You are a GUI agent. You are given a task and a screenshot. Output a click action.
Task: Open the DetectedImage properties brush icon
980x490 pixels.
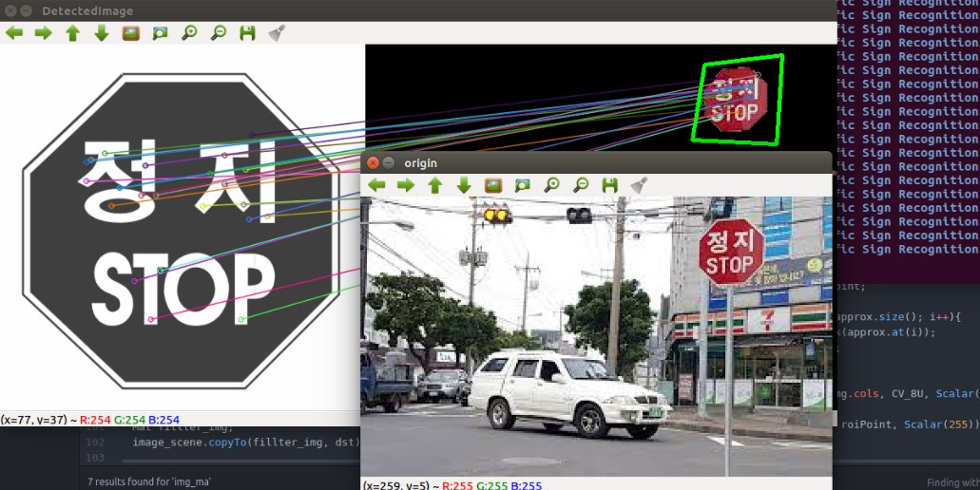277,33
